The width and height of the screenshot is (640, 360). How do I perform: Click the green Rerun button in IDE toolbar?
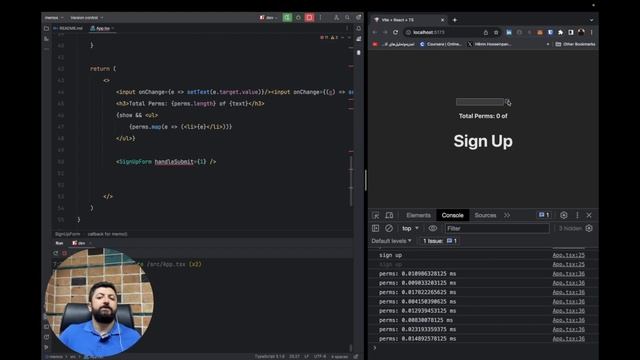tap(287, 18)
